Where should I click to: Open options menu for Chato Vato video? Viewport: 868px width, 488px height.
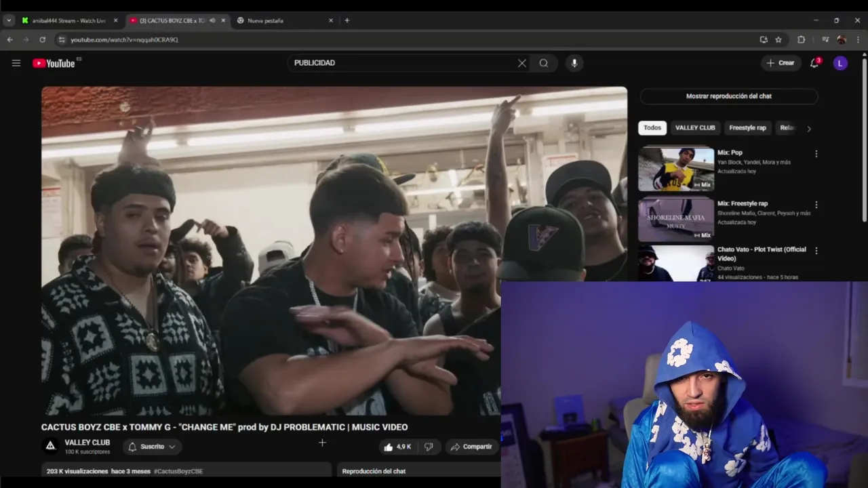click(816, 251)
